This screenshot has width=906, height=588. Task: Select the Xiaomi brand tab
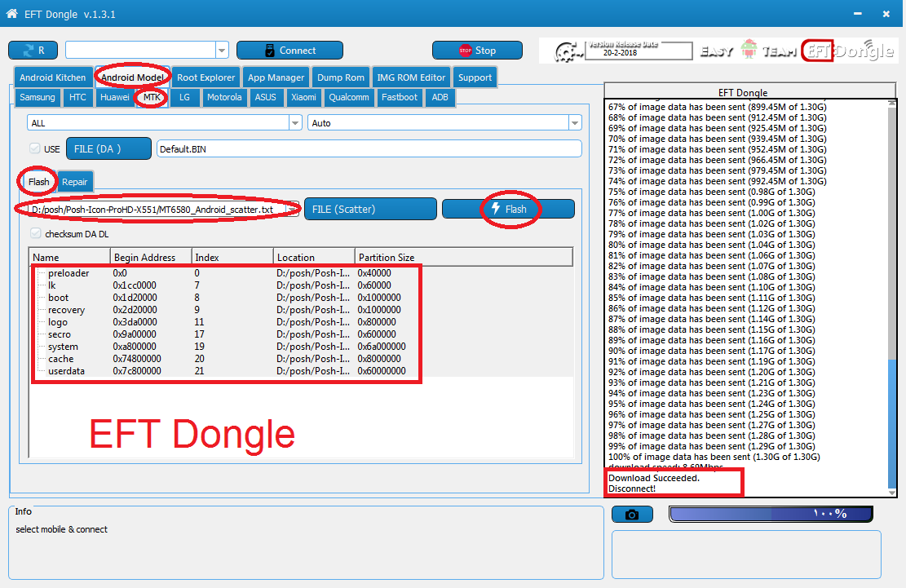pyautogui.click(x=303, y=97)
